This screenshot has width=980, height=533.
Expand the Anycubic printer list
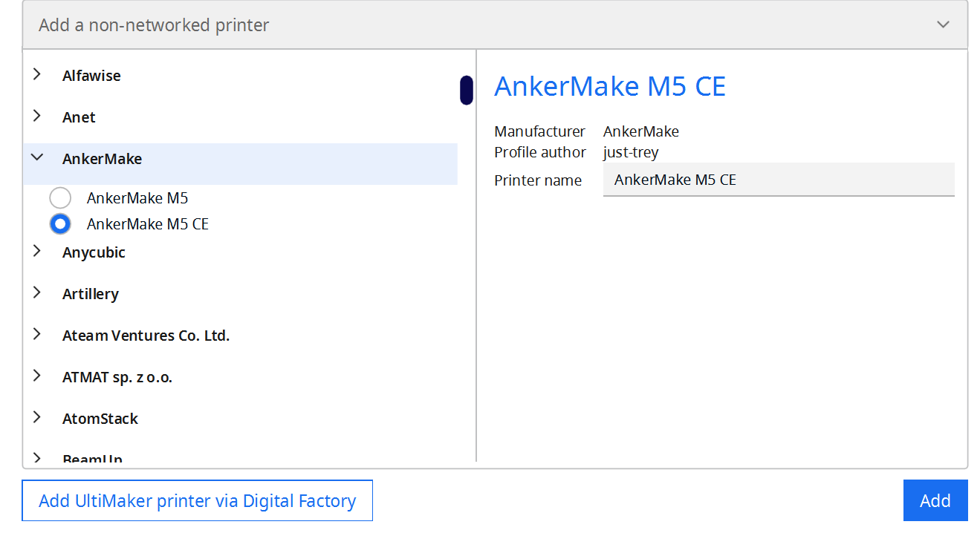click(36, 250)
